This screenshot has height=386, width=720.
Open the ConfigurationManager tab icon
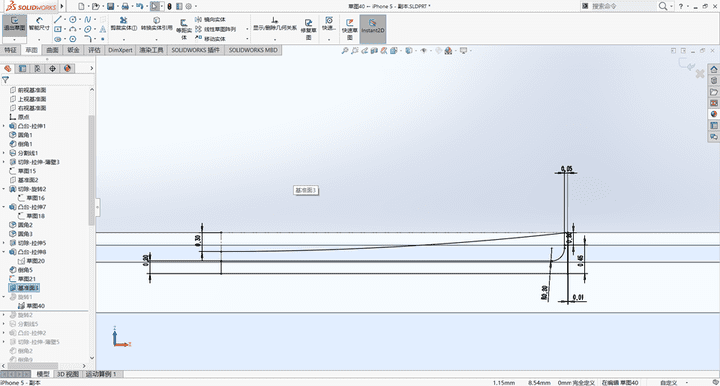38,68
